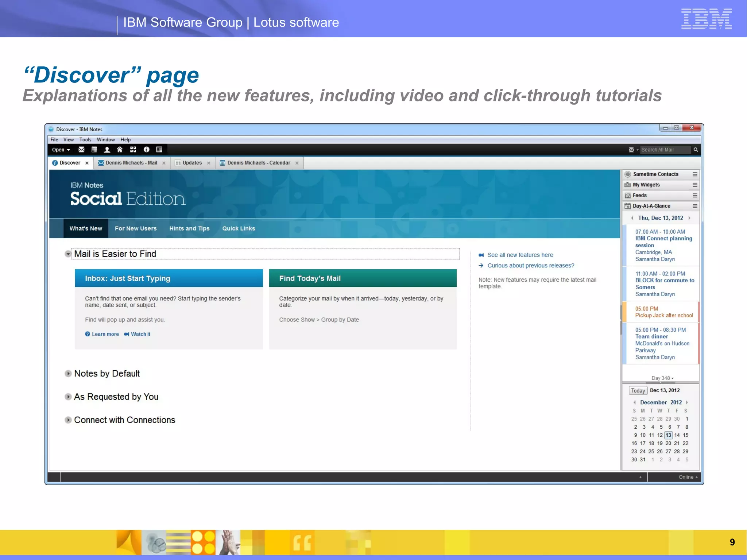The width and height of the screenshot is (747, 560).
Task: Open the Day 348 dropdown
Action: (662, 378)
